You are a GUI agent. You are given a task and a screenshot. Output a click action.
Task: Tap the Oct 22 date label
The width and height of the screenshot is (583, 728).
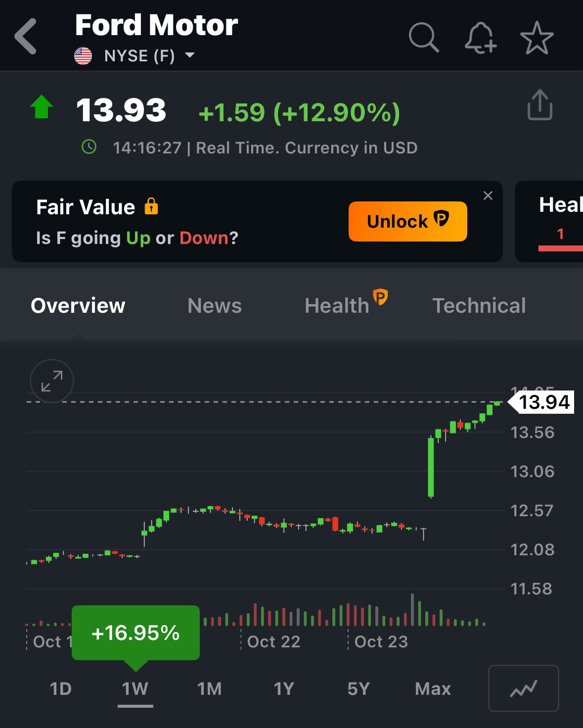coord(273,641)
